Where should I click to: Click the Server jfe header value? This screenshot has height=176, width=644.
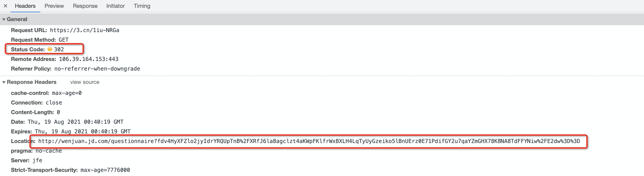tap(37, 160)
